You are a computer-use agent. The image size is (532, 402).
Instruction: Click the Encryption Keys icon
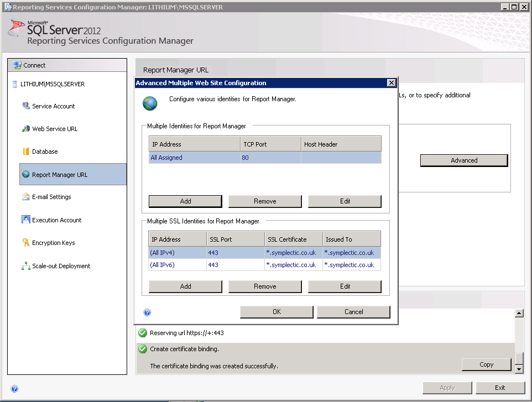pyautogui.click(x=25, y=243)
